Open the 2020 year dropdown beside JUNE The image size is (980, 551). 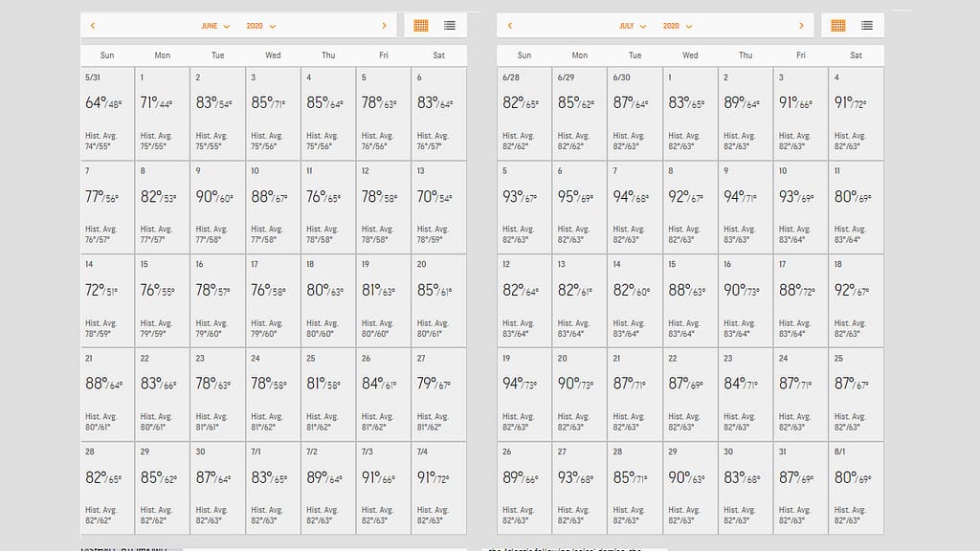260,26
